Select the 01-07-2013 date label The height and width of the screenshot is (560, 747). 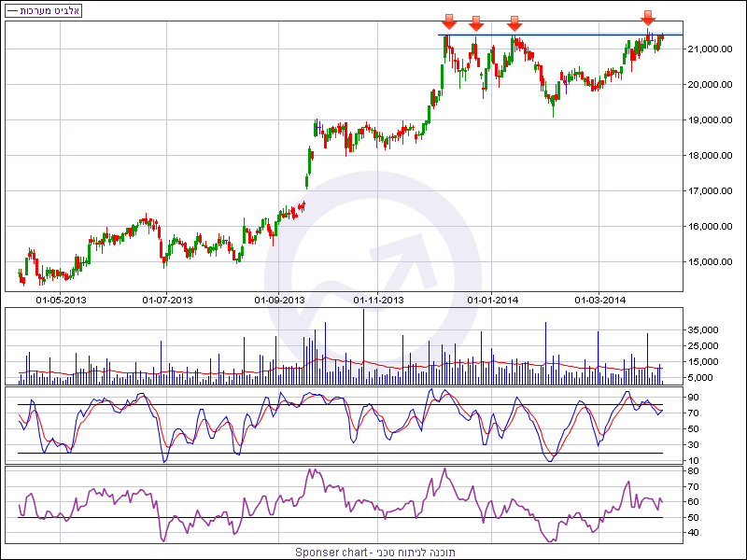167,300
